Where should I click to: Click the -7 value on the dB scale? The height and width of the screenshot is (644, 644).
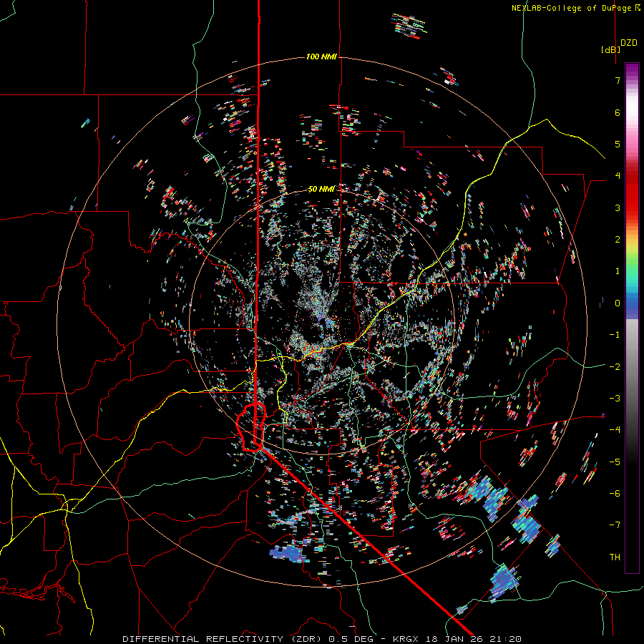(x=615, y=525)
